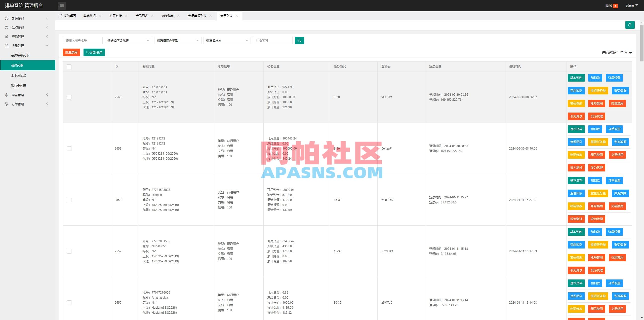
Task: Switch to the 产品列表 tab
Action: [x=141, y=16]
